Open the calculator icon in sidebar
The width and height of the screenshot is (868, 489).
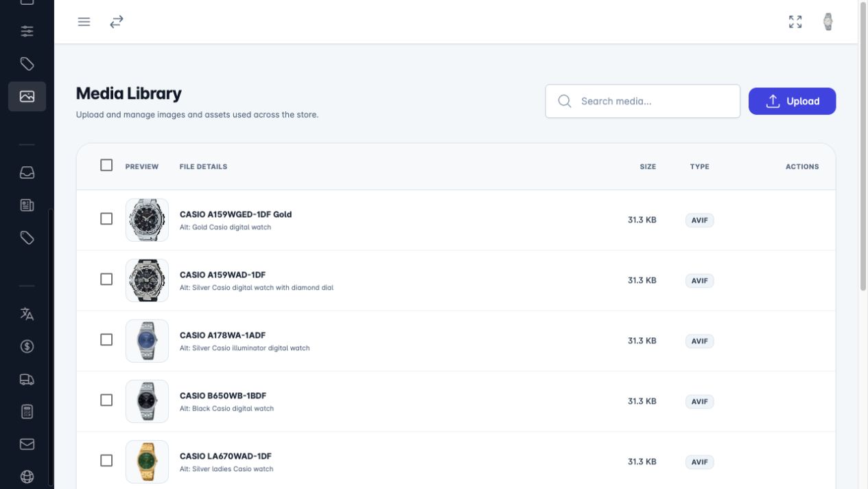[x=27, y=412]
